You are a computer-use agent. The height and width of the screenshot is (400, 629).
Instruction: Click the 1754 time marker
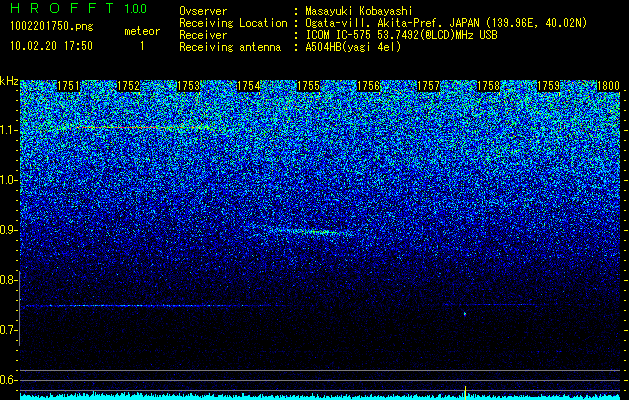point(248,86)
